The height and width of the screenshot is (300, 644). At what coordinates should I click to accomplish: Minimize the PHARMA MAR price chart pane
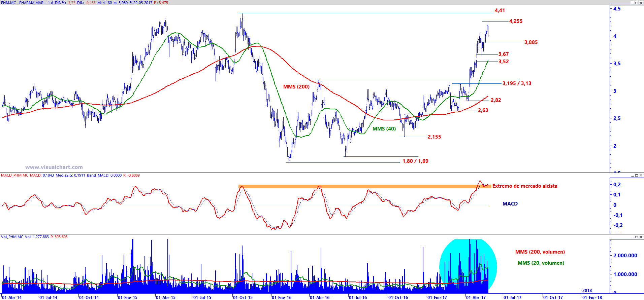coord(632,3)
